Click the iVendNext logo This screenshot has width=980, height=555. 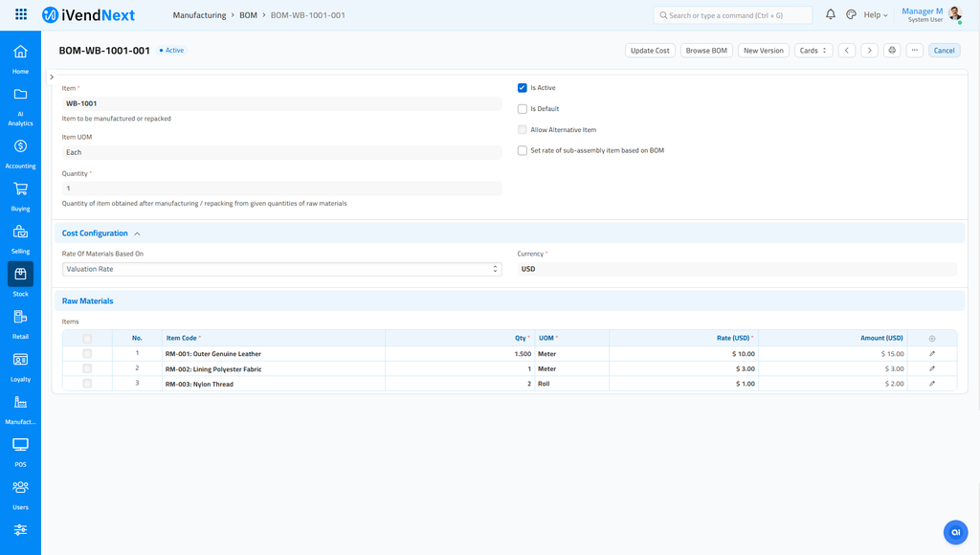89,15
